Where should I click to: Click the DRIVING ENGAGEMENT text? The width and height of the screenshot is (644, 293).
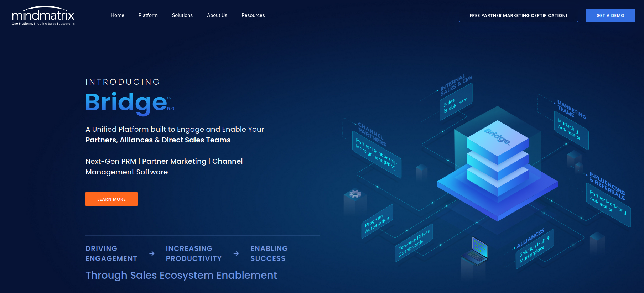click(111, 253)
